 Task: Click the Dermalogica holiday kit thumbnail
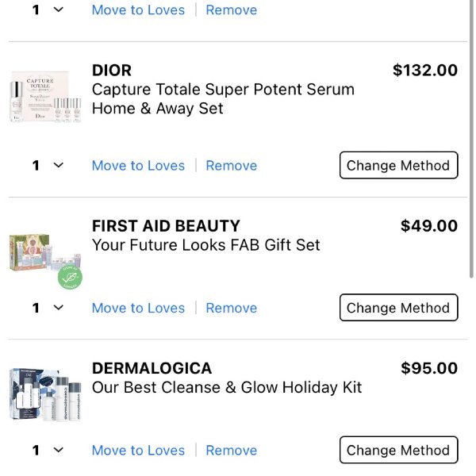(x=45, y=394)
